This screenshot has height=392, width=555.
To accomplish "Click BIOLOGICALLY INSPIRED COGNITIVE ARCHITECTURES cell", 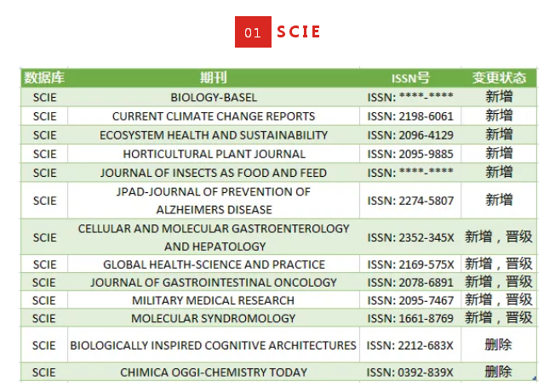I will pyautogui.click(x=214, y=345).
